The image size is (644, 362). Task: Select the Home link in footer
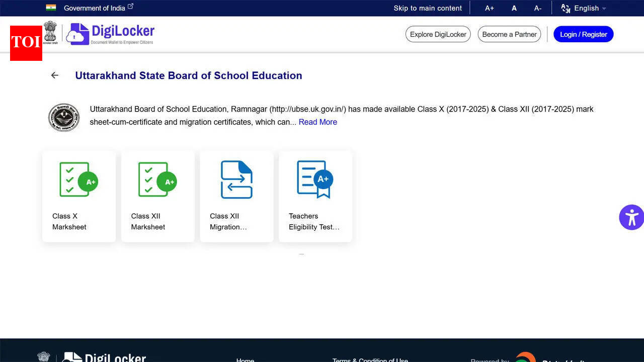[245, 360]
